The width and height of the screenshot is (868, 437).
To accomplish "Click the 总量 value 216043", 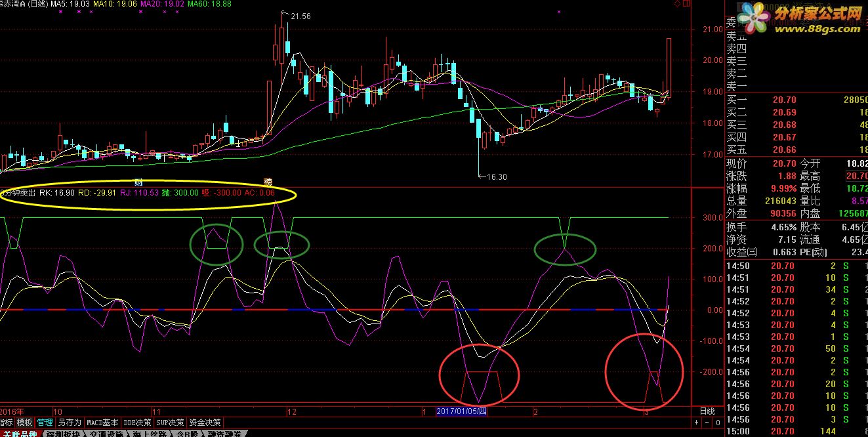I will [780, 201].
